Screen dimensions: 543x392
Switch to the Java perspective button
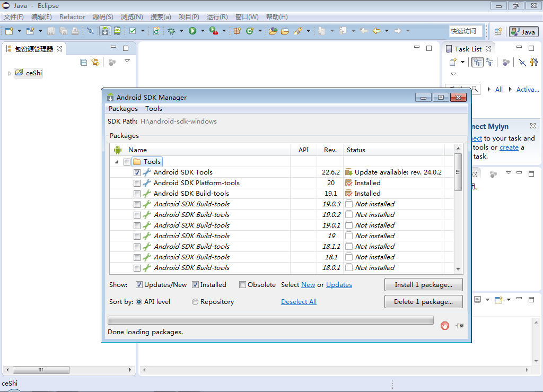point(523,31)
